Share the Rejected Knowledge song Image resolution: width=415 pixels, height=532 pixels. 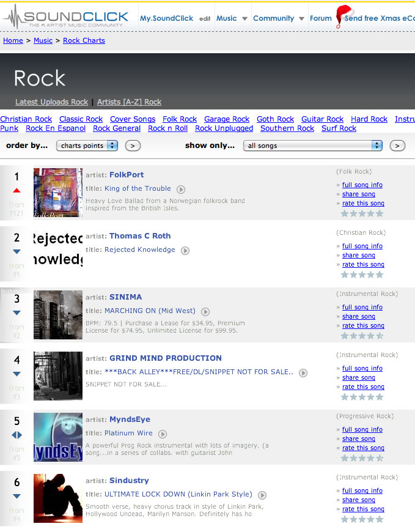[x=358, y=255]
